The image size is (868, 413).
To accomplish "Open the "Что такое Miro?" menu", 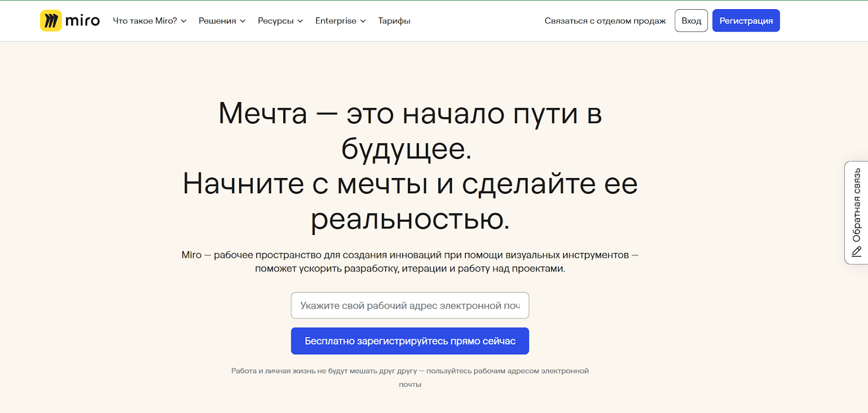I will (145, 21).
